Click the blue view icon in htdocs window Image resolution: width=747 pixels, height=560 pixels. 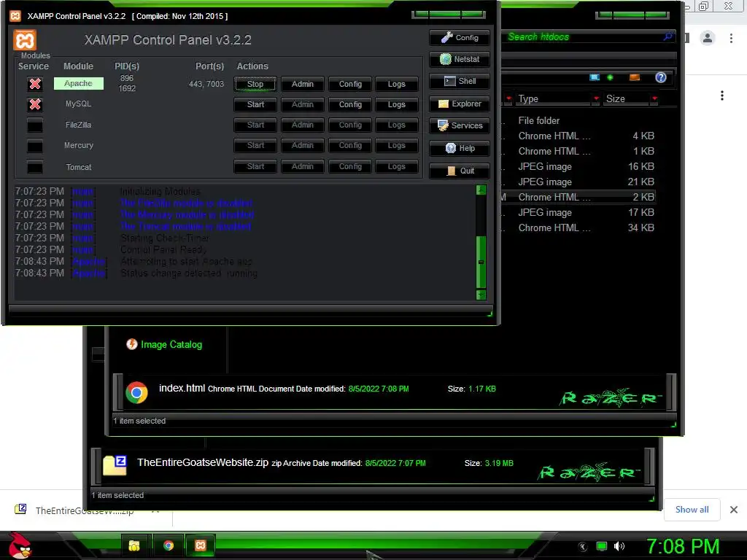coord(594,77)
